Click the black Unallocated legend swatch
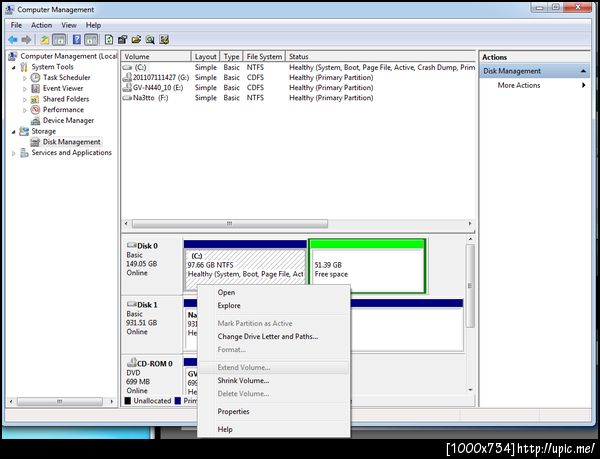Image resolution: width=600 pixels, height=459 pixels. point(128,401)
